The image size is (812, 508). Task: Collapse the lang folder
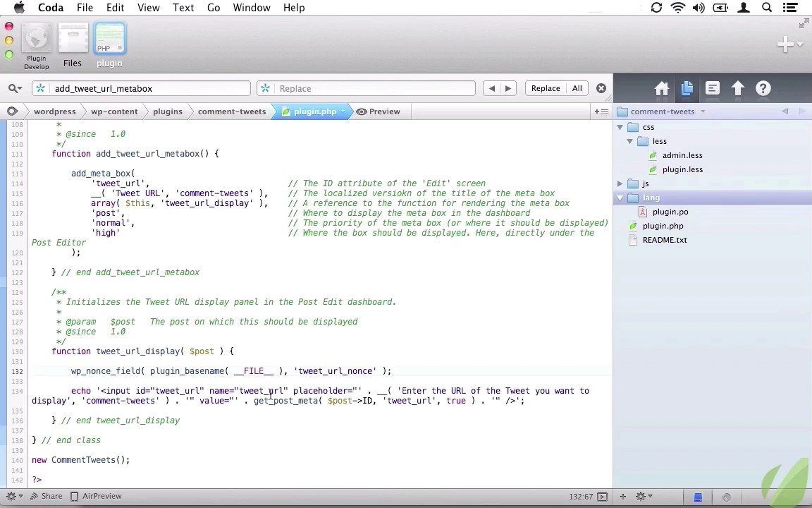620,198
